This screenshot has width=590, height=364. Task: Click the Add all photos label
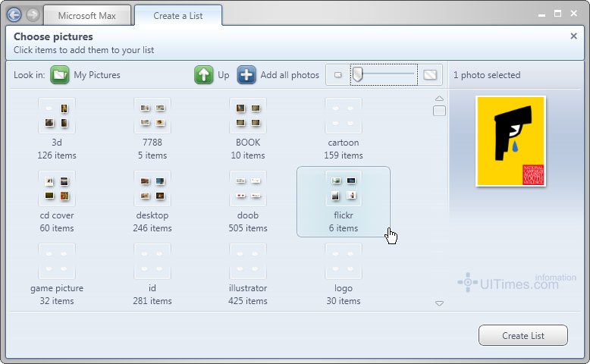coord(290,75)
